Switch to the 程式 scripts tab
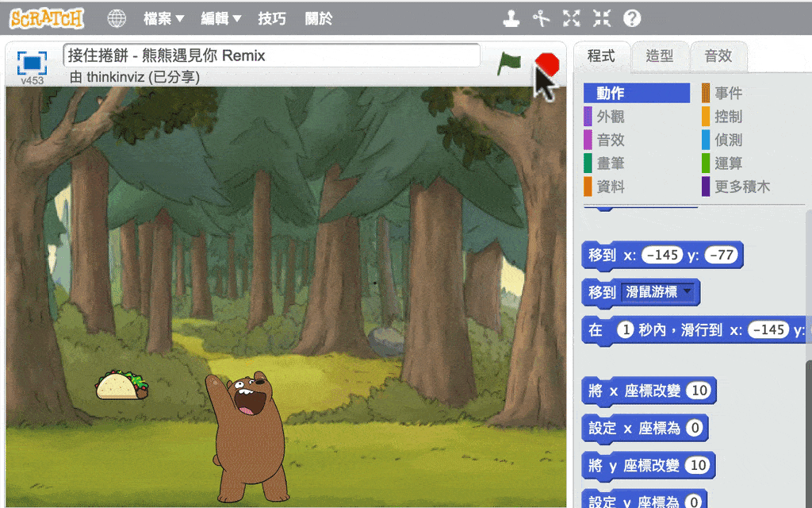The height and width of the screenshot is (508, 812). click(x=601, y=56)
